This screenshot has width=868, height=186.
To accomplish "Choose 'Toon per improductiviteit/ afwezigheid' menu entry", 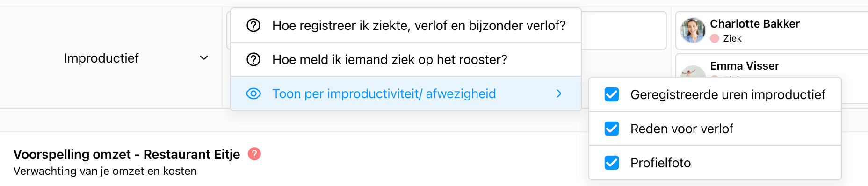I will point(406,93).
